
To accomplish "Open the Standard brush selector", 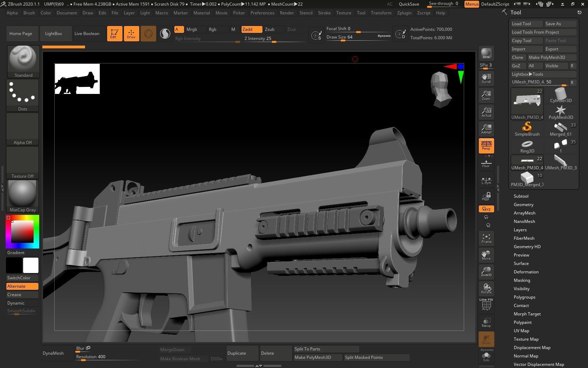I will [23, 61].
